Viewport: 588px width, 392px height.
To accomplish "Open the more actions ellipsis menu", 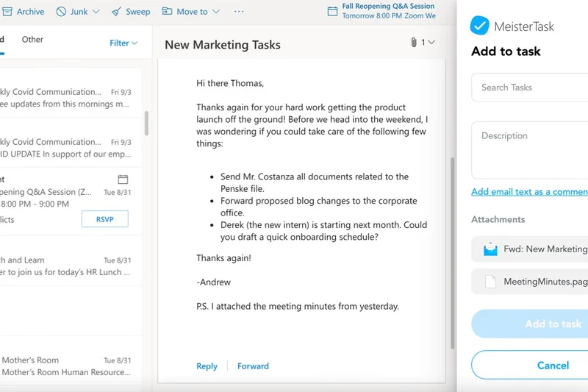I will pos(239,12).
